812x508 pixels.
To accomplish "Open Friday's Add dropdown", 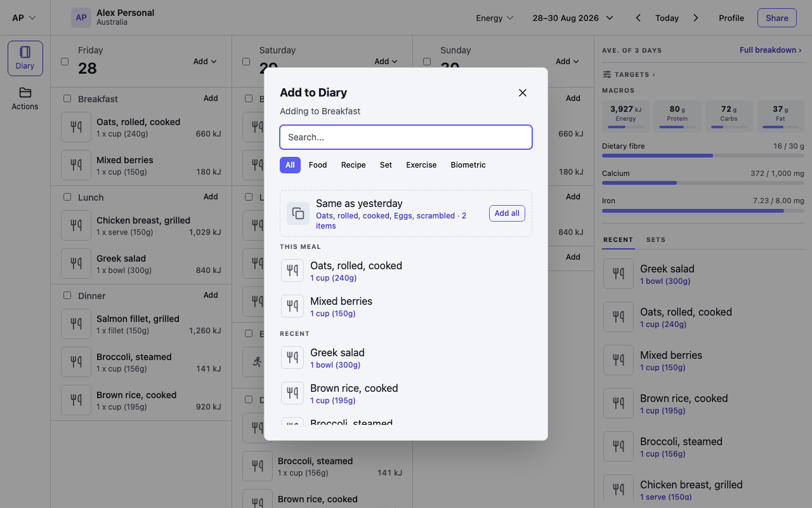I will click(205, 62).
